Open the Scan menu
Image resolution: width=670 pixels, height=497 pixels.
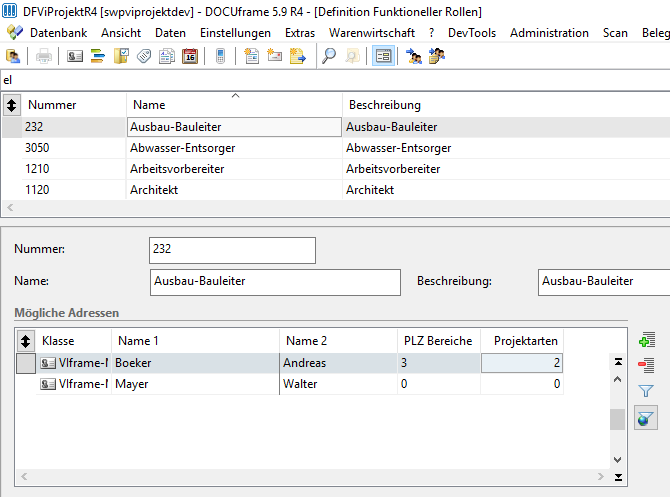615,33
